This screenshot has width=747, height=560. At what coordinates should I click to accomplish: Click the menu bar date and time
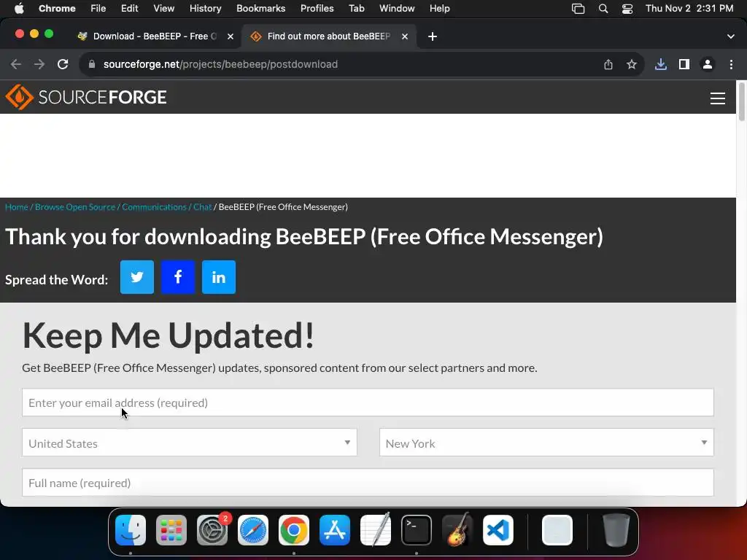click(x=689, y=9)
